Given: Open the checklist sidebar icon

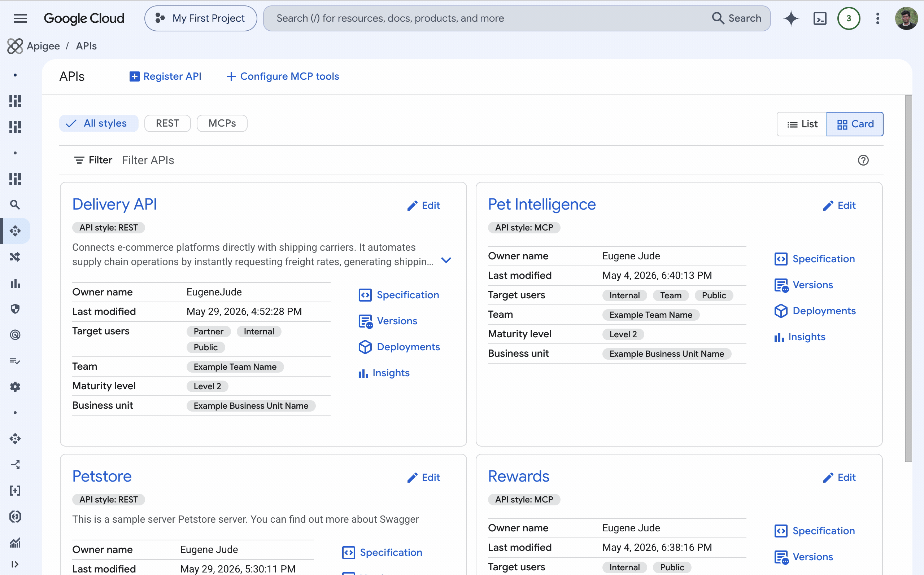Looking at the screenshot, I should tap(15, 360).
